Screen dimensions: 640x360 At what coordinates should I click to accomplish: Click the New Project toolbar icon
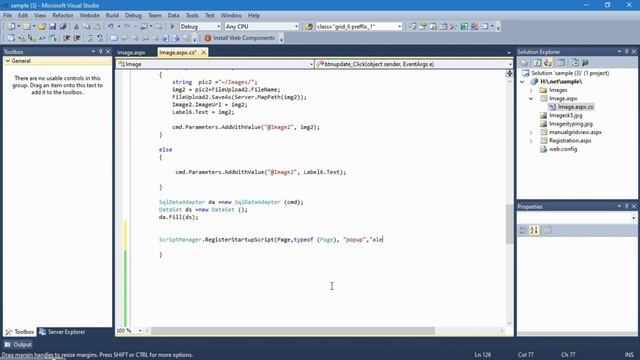click(11, 27)
